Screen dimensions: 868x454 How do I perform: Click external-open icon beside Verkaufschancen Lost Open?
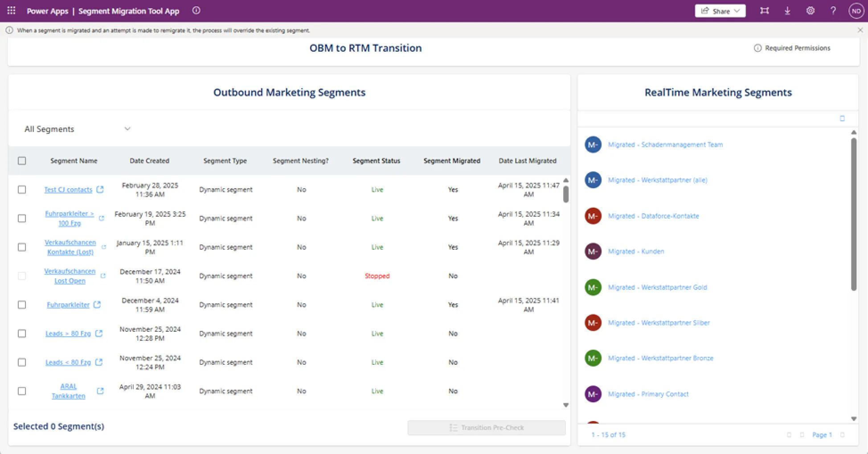pyautogui.click(x=103, y=276)
